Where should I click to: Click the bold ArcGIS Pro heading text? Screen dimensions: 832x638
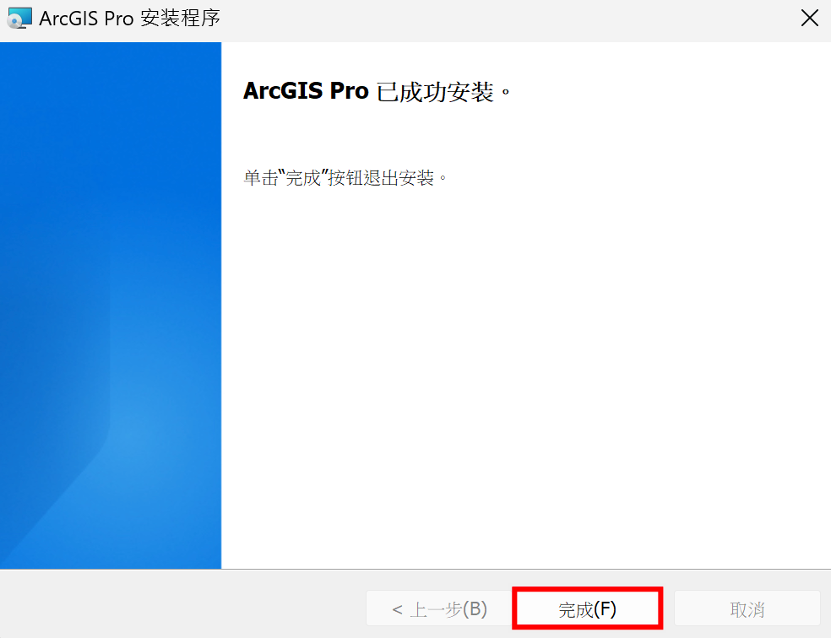pos(306,91)
